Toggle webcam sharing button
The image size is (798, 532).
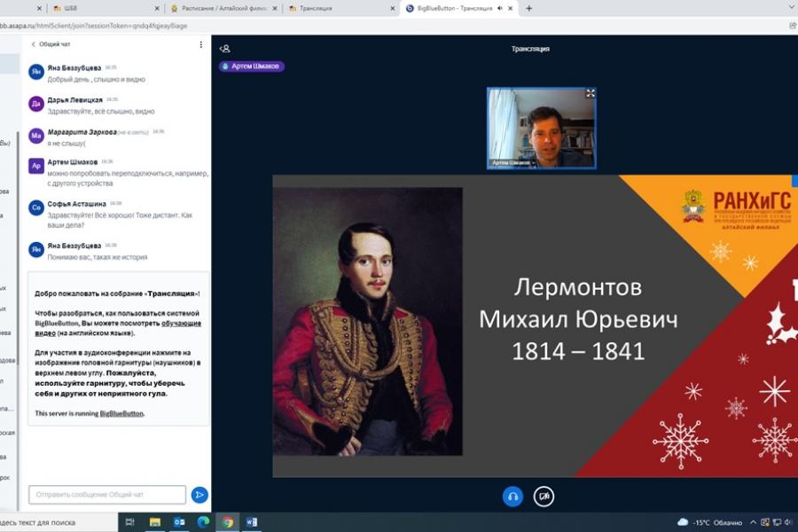(x=544, y=497)
